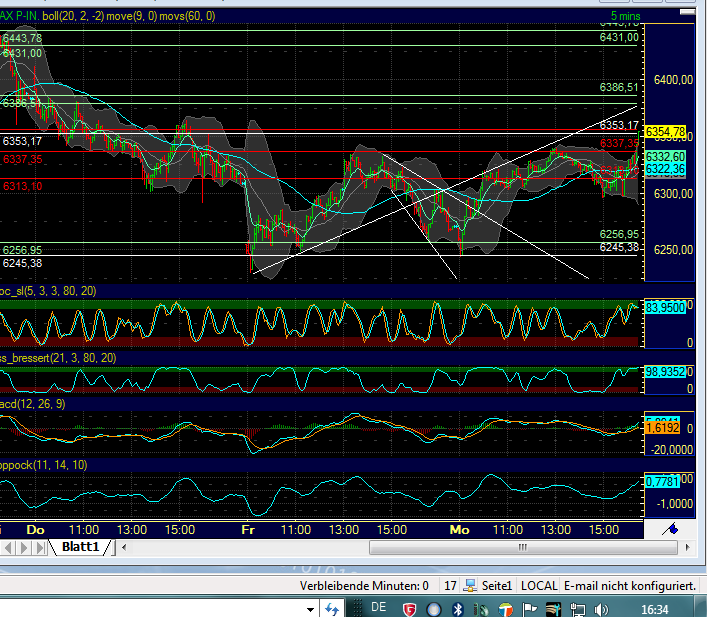Click the bressert value label 98,9352
This screenshot has height=617, width=707.
pyautogui.click(x=666, y=372)
